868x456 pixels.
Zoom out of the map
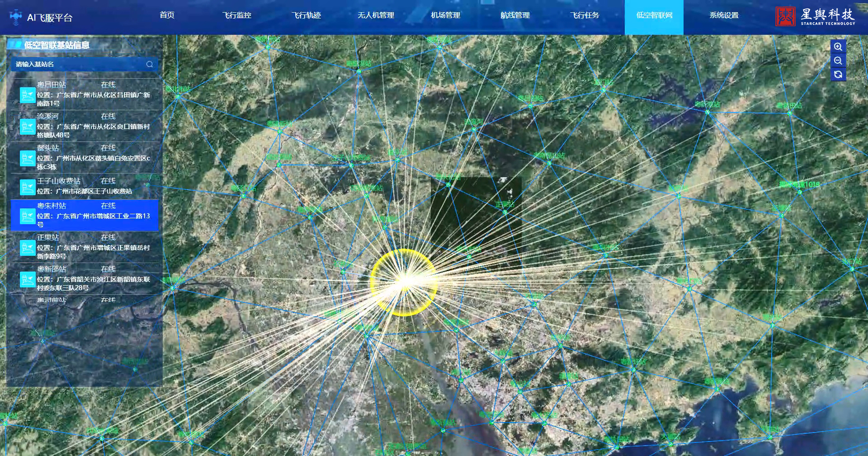(x=838, y=61)
